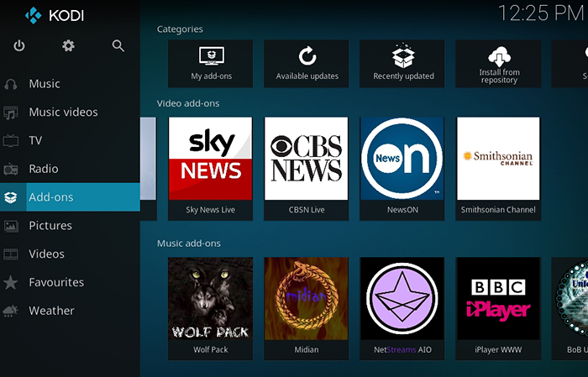Click the NetStreams AIO caption text

click(402, 349)
